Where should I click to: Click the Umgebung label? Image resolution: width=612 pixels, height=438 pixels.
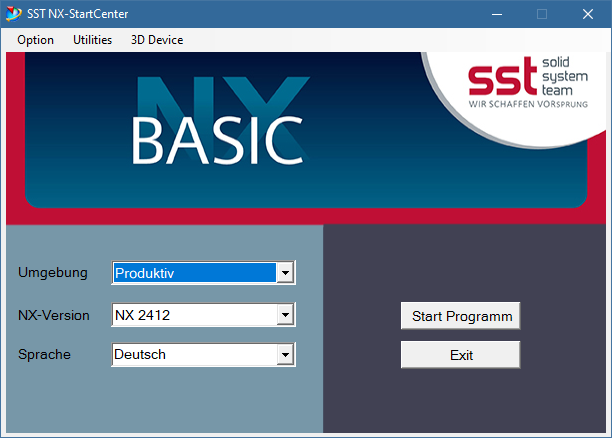53,272
